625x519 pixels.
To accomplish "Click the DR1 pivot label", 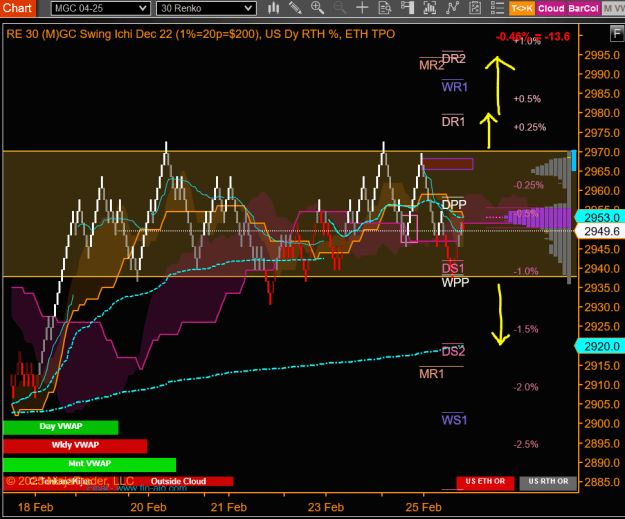I will click(x=453, y=122).
